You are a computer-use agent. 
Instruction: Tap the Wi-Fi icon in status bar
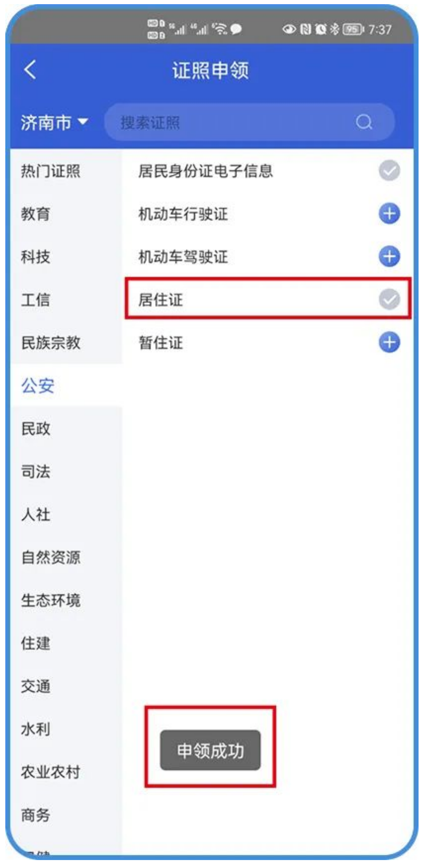click(220, 29)
